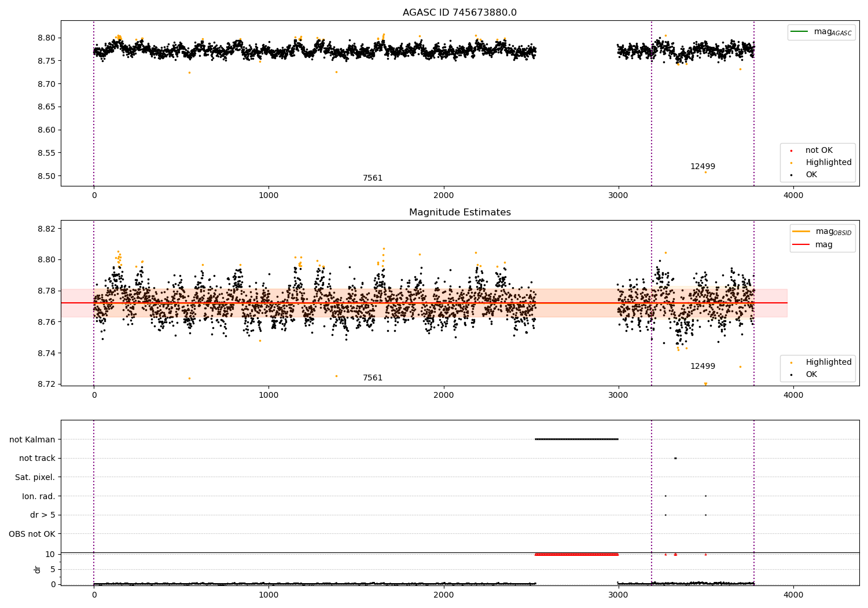Click the 8.72 tick label in middle plot
This screenshot has height=608, width=868.
pos(46,384)
